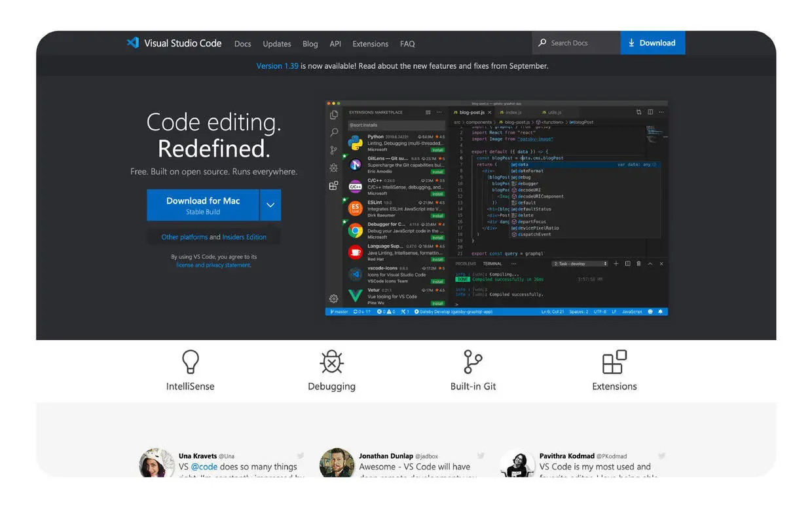Click the Vetur extension logo
Viewport: 812px width, 508px height.
point(356,296)
